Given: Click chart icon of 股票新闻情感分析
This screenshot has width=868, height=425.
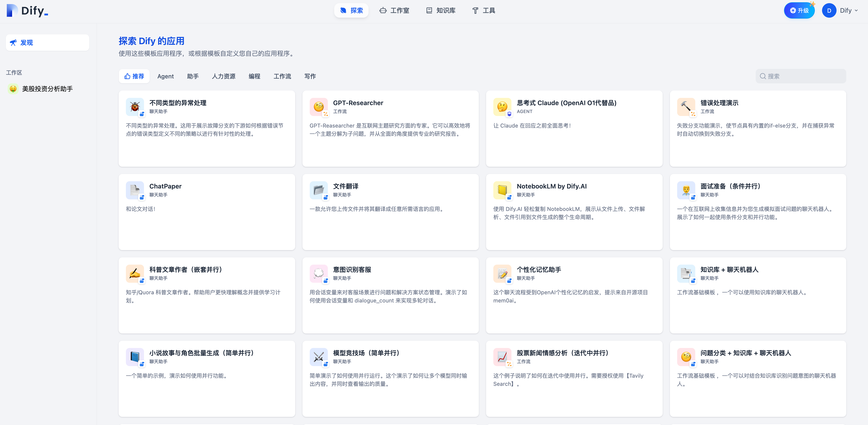Looking at the screenshot, I should [x=502, y=357].
